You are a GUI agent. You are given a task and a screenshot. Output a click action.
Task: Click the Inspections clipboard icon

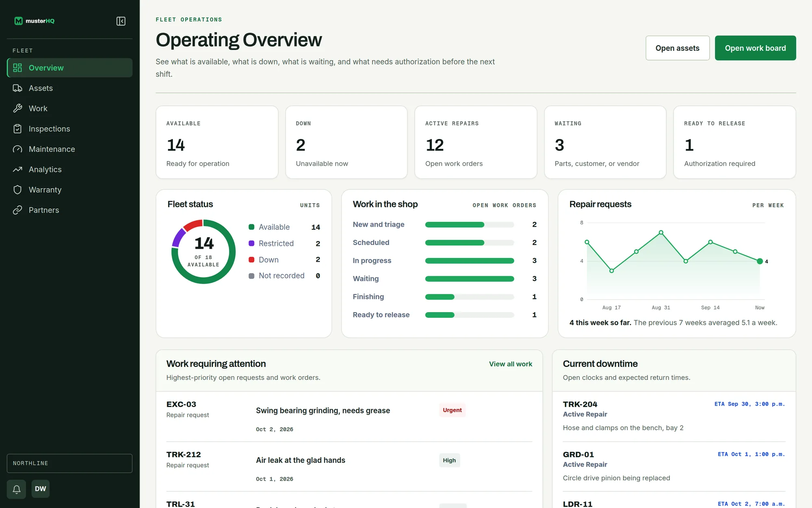(x=17, y=129)
